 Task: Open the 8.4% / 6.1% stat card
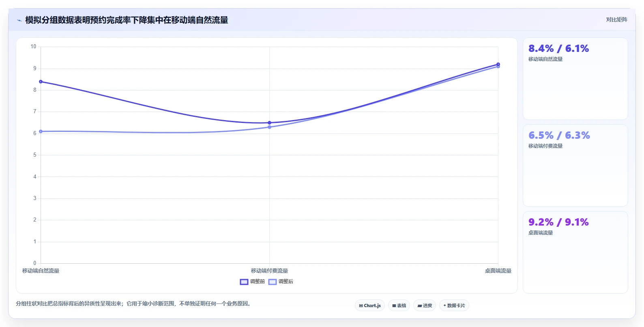pos(575,79)
